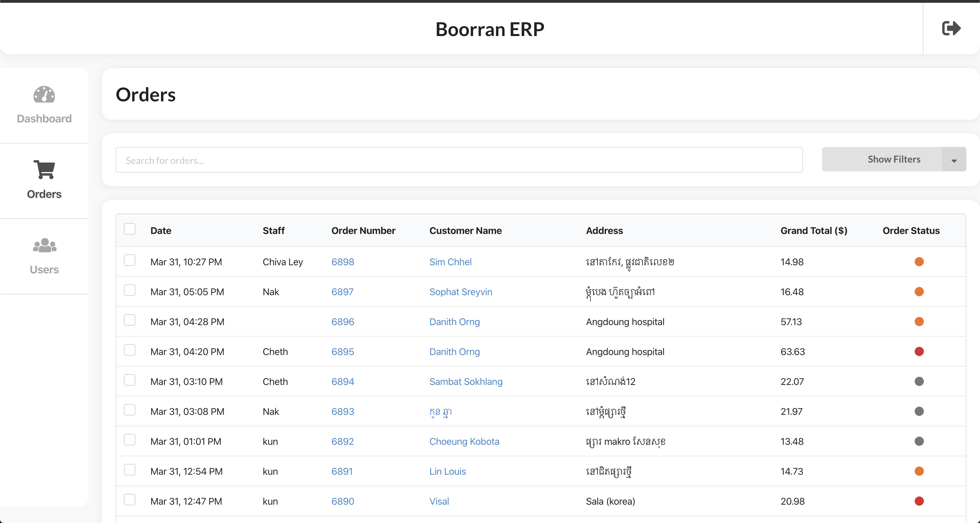The height and width of the screenshot is (523, 980).
Task: Open order number 6896 link
Action: tap(343, 322)
